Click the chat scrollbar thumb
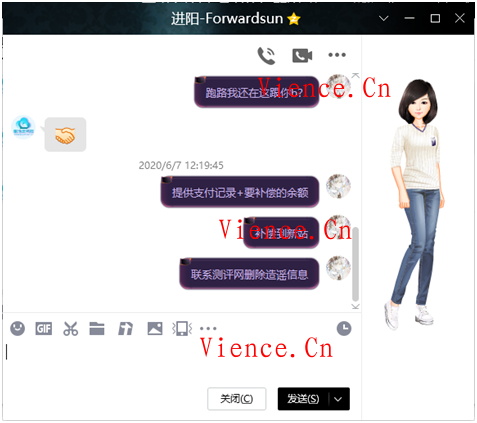Viewport: 477px width, 423px height. click(356, 264)
